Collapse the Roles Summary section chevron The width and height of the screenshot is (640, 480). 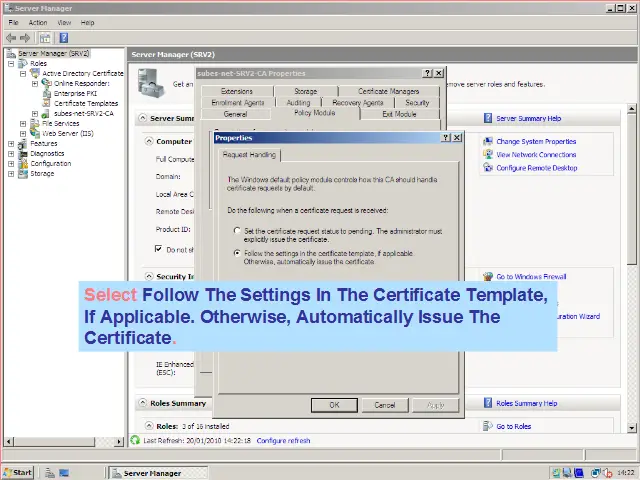142,403
